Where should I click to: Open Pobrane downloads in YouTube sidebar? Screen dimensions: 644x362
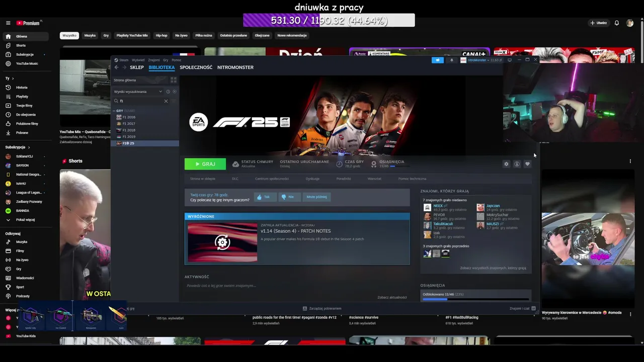point(25,133)
